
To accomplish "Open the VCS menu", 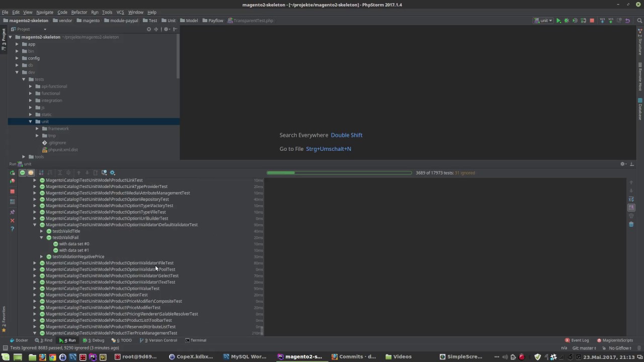I will [120, 12].
